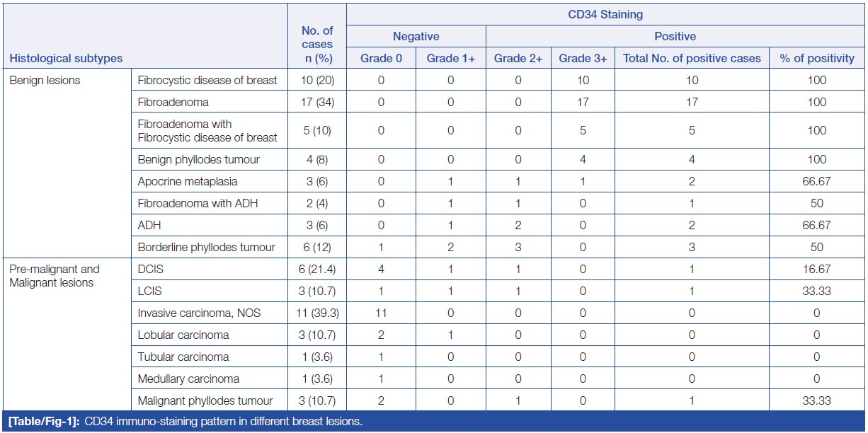The image size is (868, 433).
Task: Select the "% of positivity" header
Action: 817,58
